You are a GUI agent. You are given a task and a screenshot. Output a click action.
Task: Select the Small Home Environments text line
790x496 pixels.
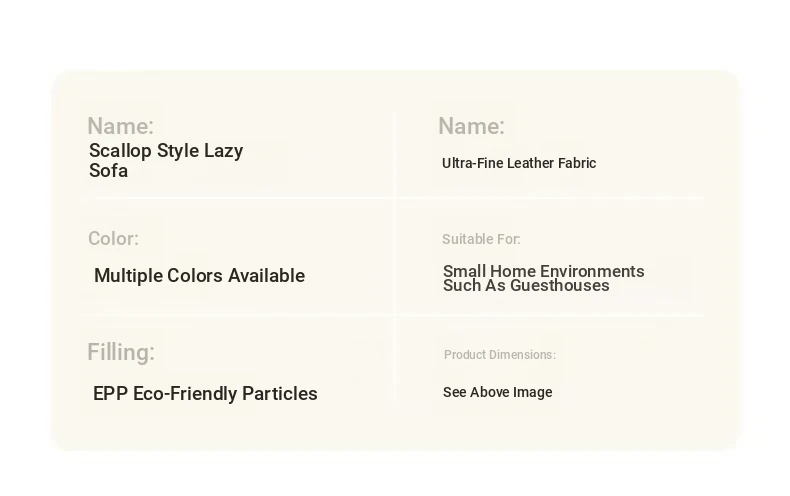pyautogui.click(x=544, y=271)
